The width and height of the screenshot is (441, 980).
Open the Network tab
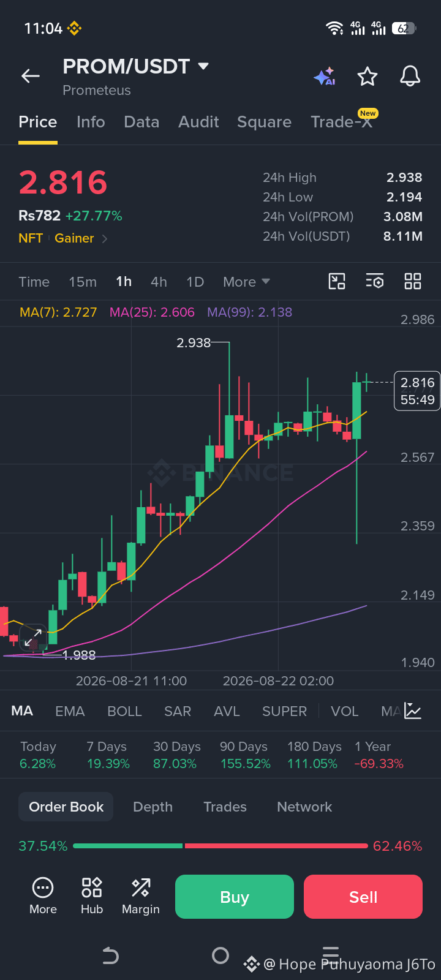point(304,807)
